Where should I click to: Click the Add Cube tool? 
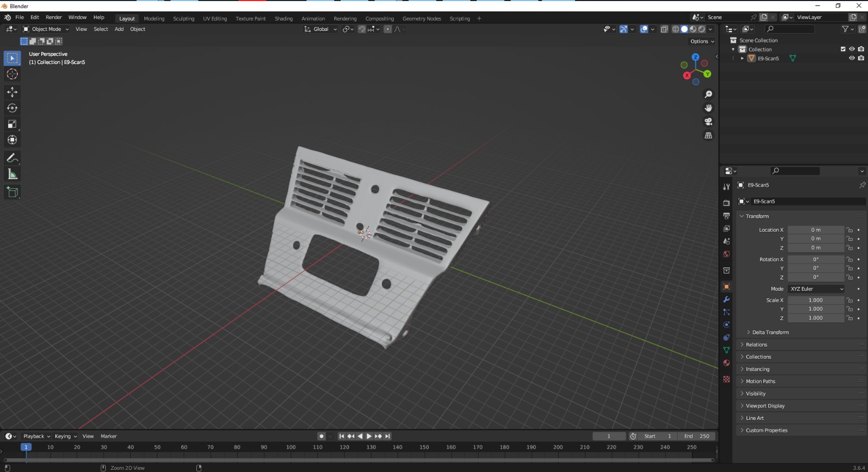pos(12,192)
